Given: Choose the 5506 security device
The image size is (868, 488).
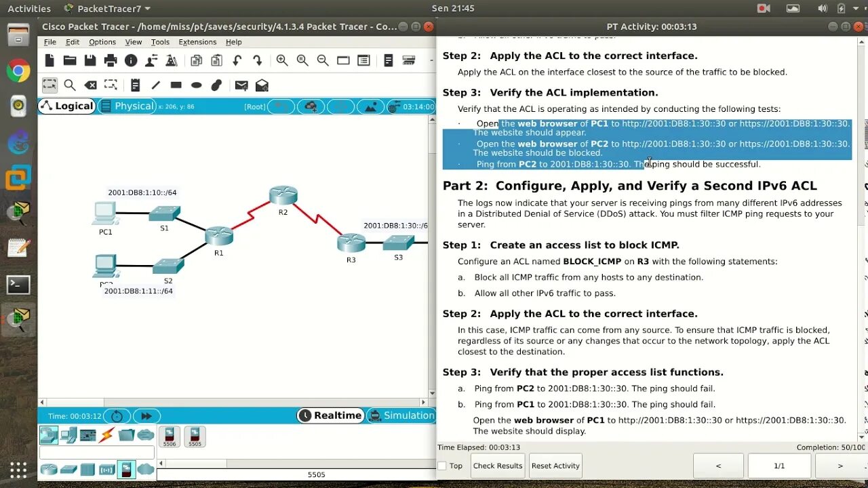Looking at the screenshot, I should (169, 436).
